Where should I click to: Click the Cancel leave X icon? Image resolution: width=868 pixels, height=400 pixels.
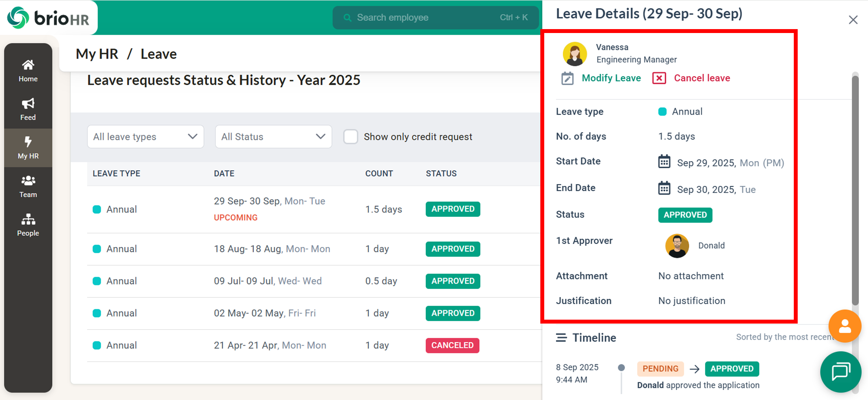click(659, 78)
